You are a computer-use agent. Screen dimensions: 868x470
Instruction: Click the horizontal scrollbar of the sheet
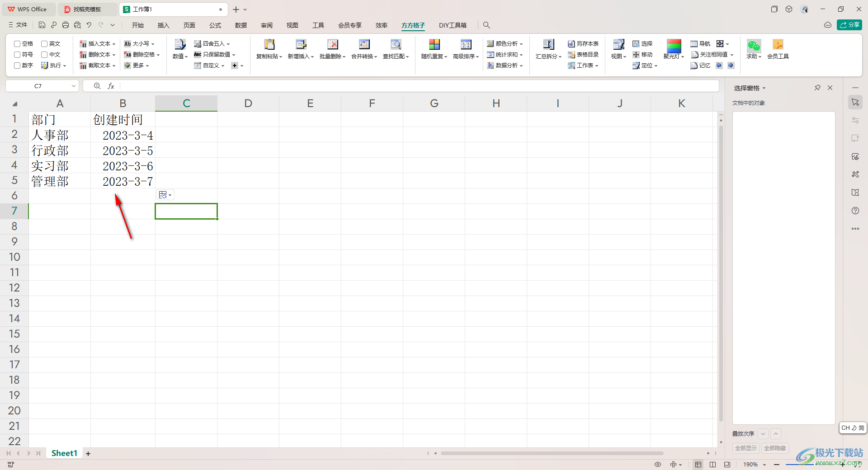click(x=552, y=453)
